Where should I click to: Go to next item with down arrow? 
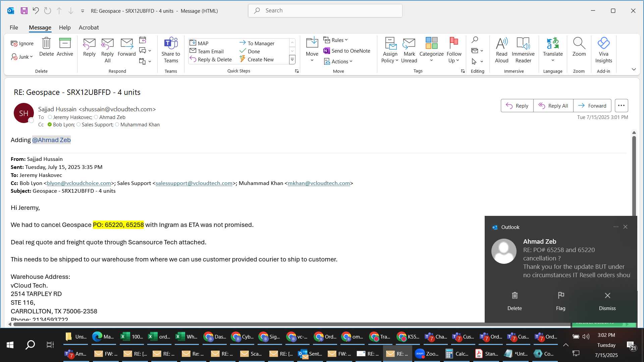tap(71, 11)
